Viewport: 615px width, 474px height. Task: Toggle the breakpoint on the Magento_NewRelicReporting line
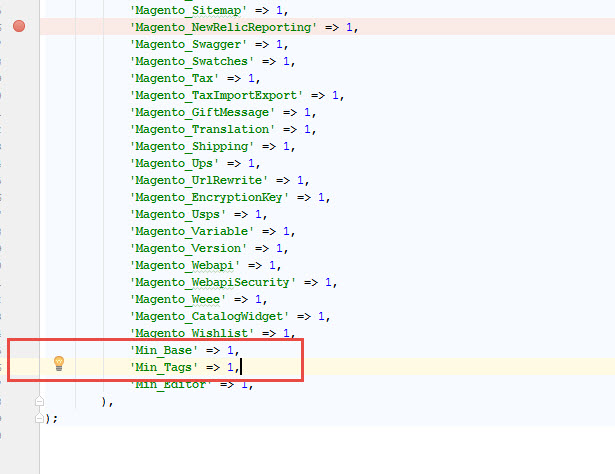[x=19, y=26]
